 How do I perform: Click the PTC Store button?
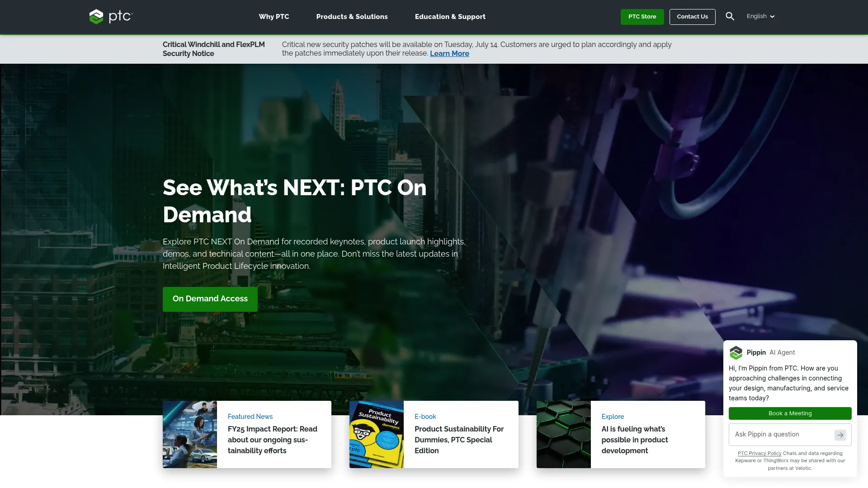[642, 17]
